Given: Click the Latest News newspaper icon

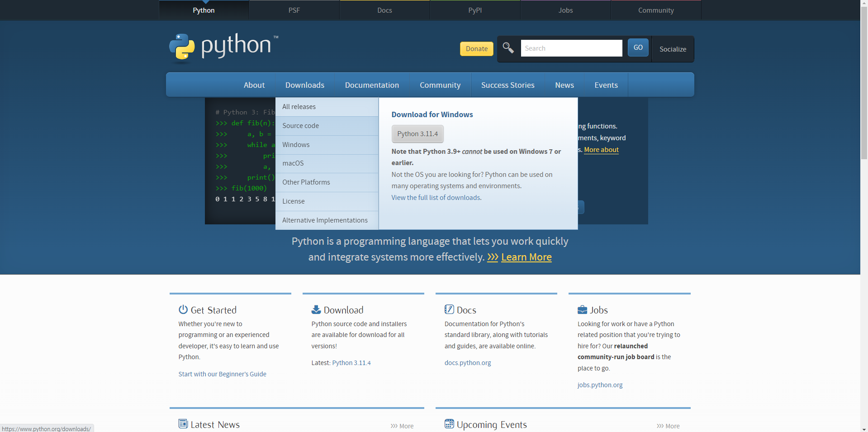Looking at the screenshot, I should [183, 424].
